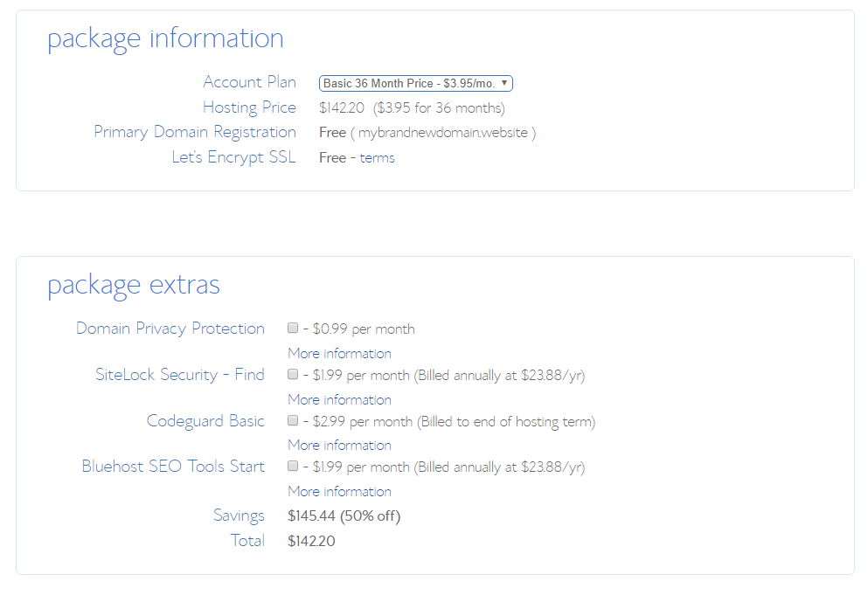This screenshot has width=868, height=595.
Task: Tick the Codeguard Basic checkbox
Action: tap(293, 420)
